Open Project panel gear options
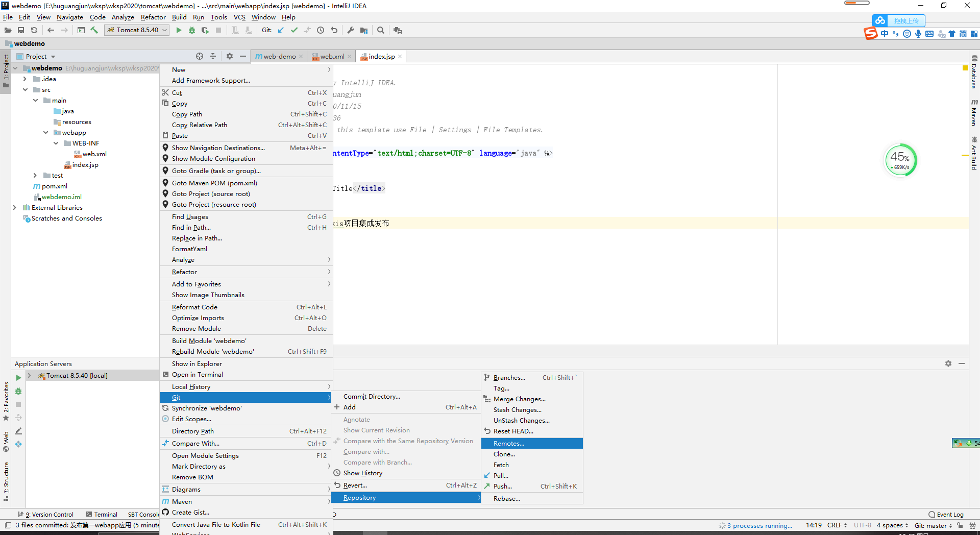The image size is (980, 535). [230, 56]
